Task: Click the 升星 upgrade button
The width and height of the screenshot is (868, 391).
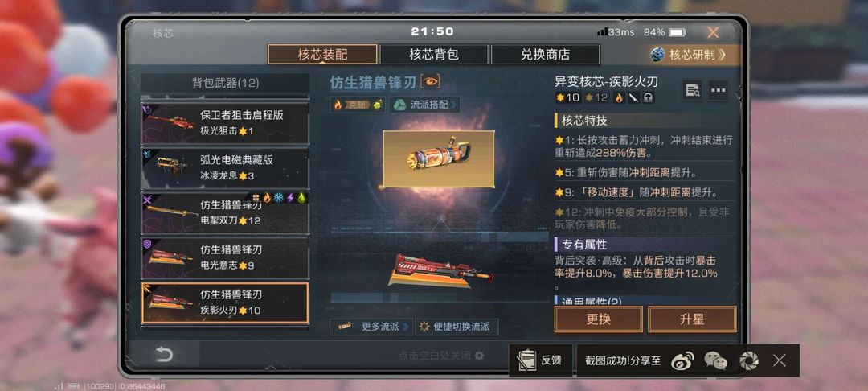Action: click(x=692, y=319)
